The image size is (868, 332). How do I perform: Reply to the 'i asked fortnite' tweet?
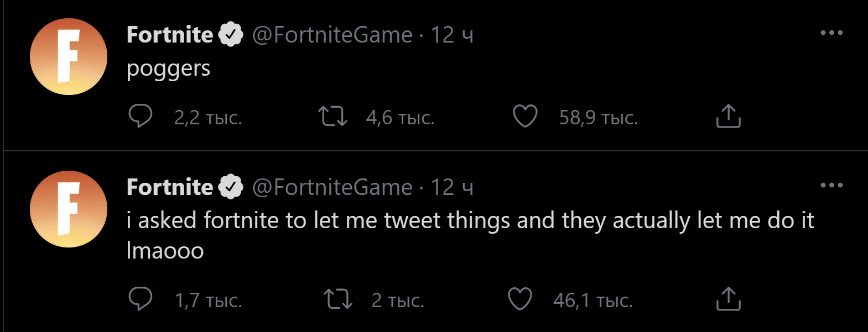141,299
